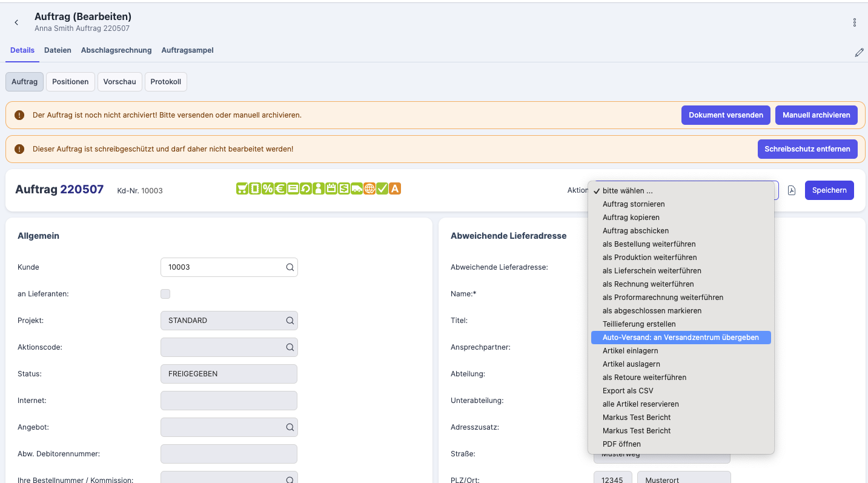Image resolution: width=868 pixels, height=483 pixels.
Task: Pick 'Export als CSV' in the list
Action: coord(628,391)
